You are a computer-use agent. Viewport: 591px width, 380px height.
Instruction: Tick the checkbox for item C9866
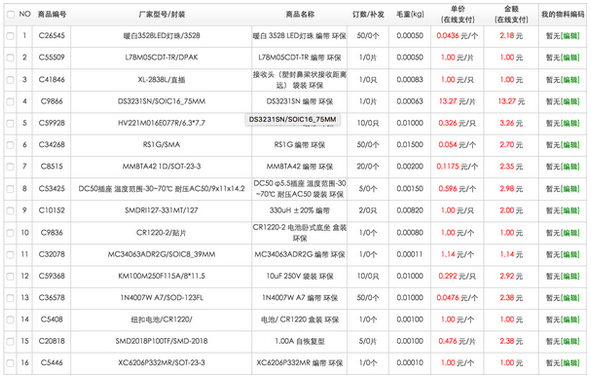[10, 102]
